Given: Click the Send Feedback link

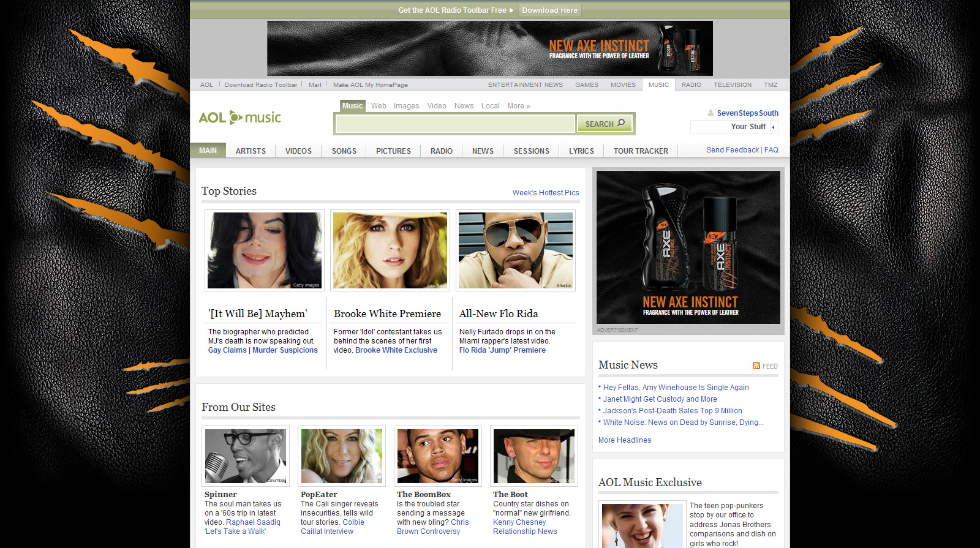Looking at the screenshot, I should (x=733, y=150).
